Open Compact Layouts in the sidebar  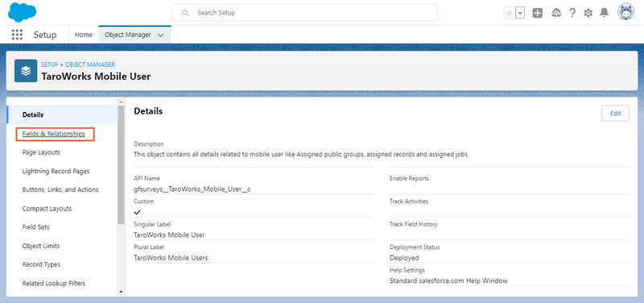click(x=47, y=209)
